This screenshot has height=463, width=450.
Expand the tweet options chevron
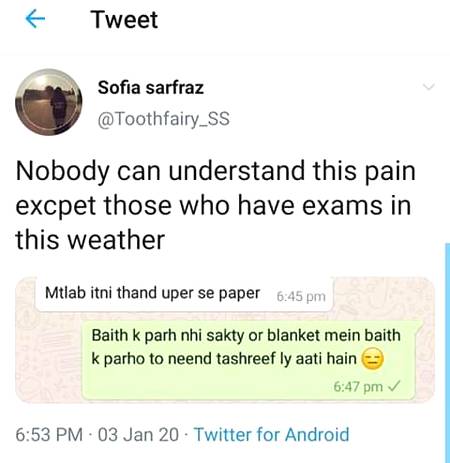(x=429, y=87)
